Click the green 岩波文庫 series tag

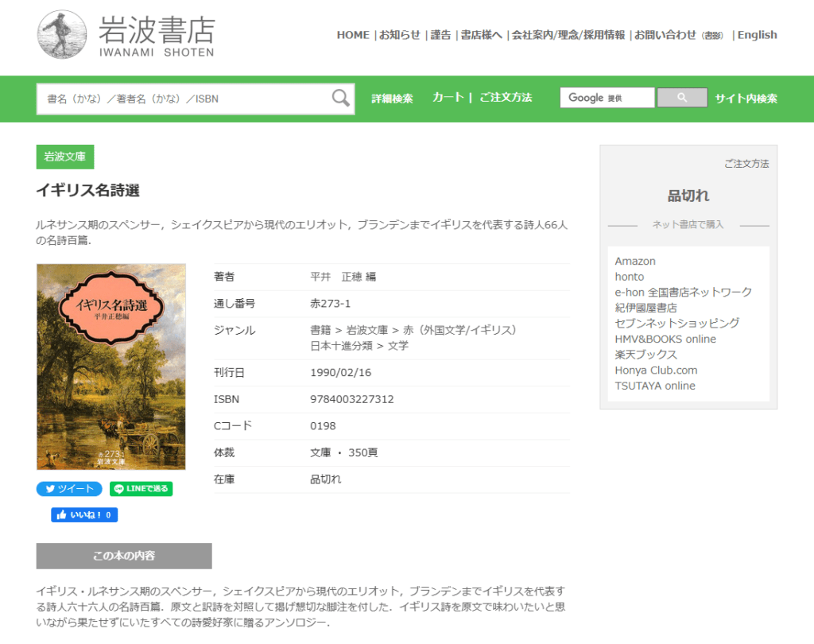(x=65, y=157)
